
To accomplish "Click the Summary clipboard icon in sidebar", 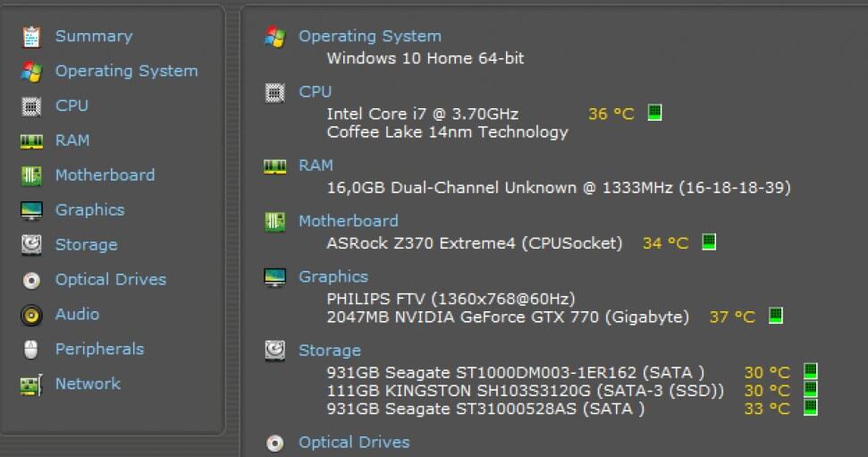I will click(31, 37).
